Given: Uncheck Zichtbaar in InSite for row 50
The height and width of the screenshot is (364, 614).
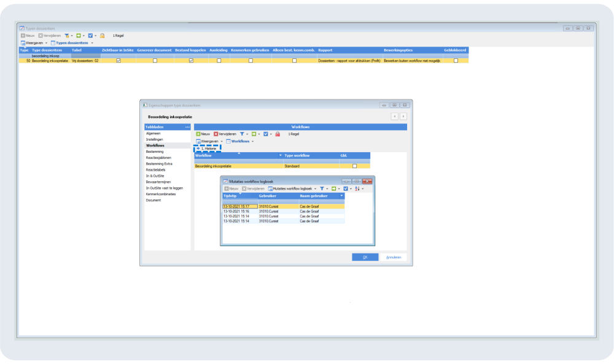Looking at the screenshot, I should pos(119,61).
